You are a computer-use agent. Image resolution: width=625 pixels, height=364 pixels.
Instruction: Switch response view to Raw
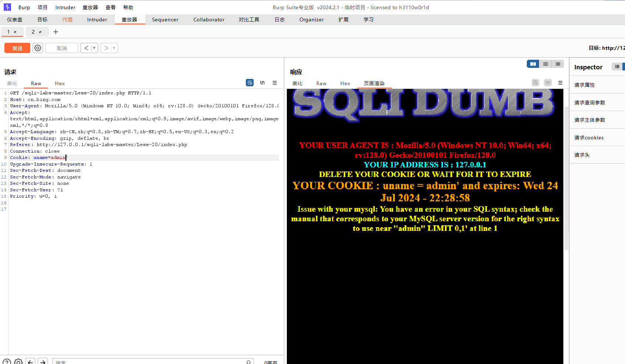tap(321, 83)
